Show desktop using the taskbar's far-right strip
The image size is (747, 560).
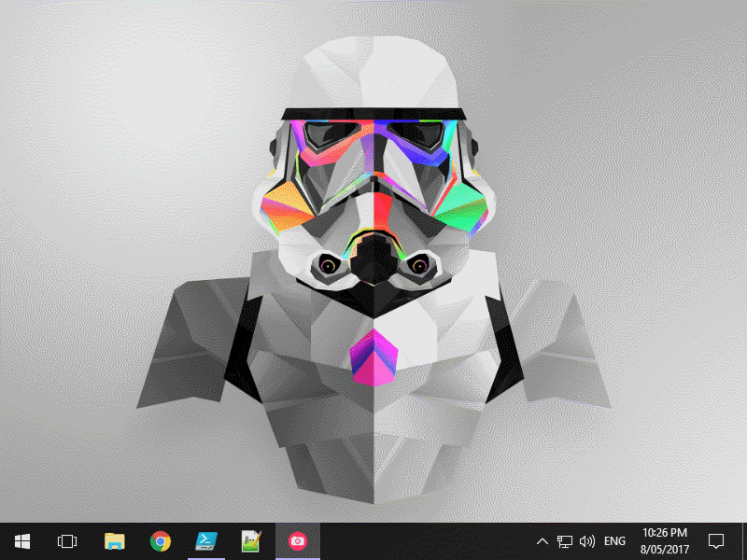click(744, 540)
